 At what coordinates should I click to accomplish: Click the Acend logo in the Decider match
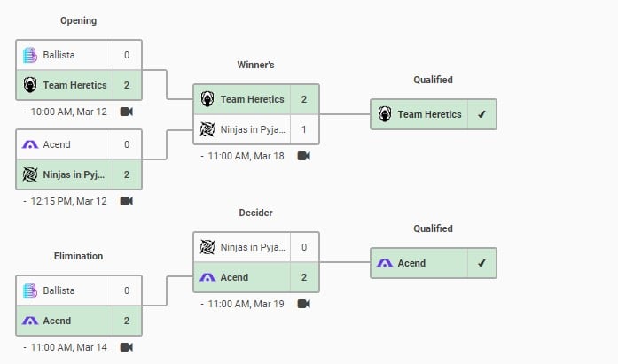point(207,277)
